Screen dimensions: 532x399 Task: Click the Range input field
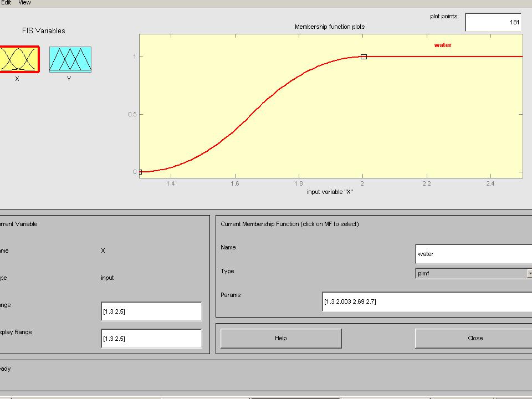tap(151, 311)
